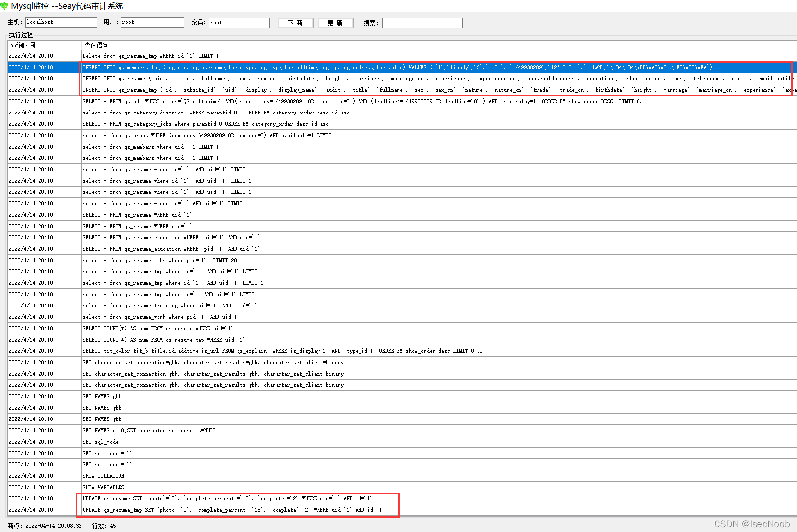Select the INSERT INTO qs_resume row
The height and width of the screenshot is (532, 797).
[x=402, y=78]
